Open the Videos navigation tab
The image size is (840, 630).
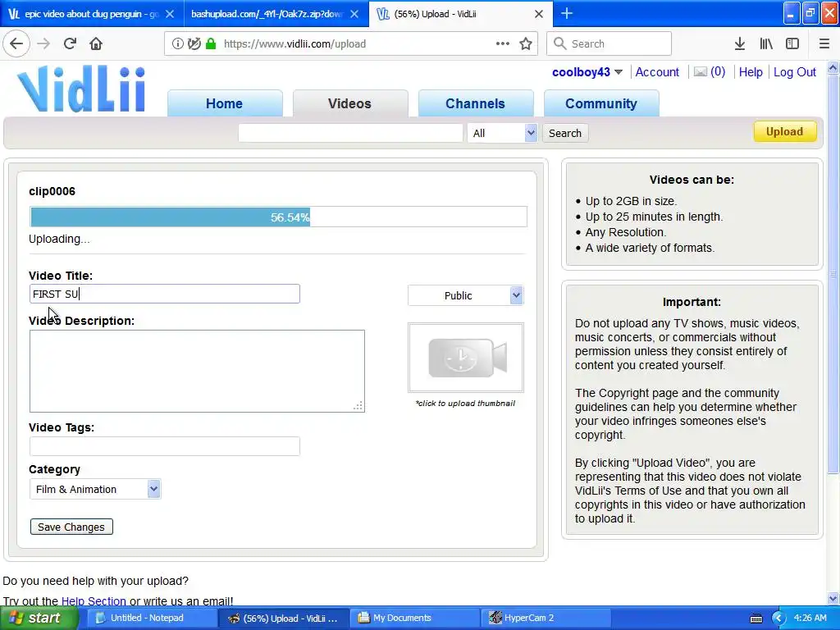point(349,103)
